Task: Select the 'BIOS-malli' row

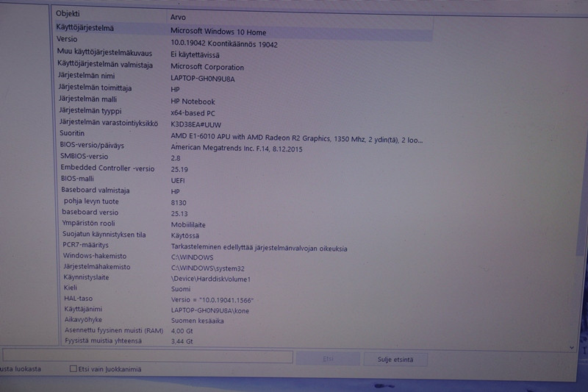Action: (x=77, y=179)
